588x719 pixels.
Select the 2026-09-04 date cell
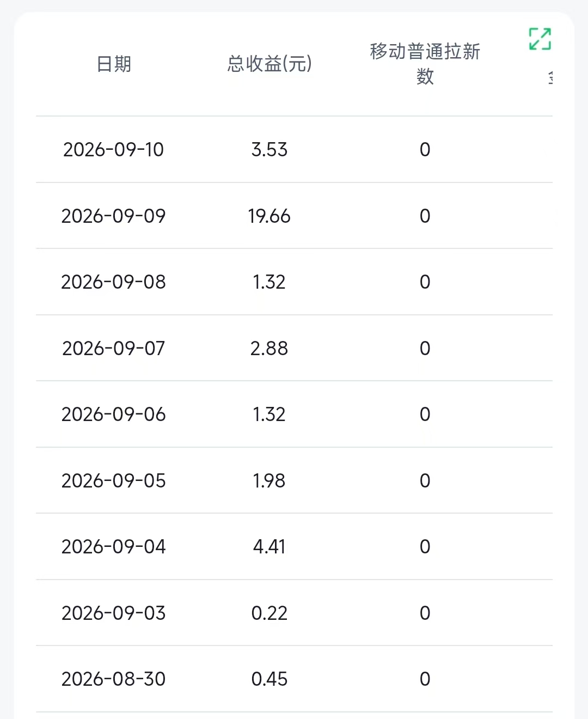point(113,546)
